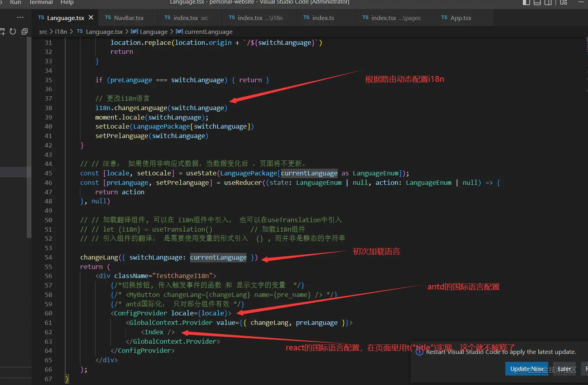Click line number 45 in the gutter
Screen dimensions: 588x385
tap(48, 173)
